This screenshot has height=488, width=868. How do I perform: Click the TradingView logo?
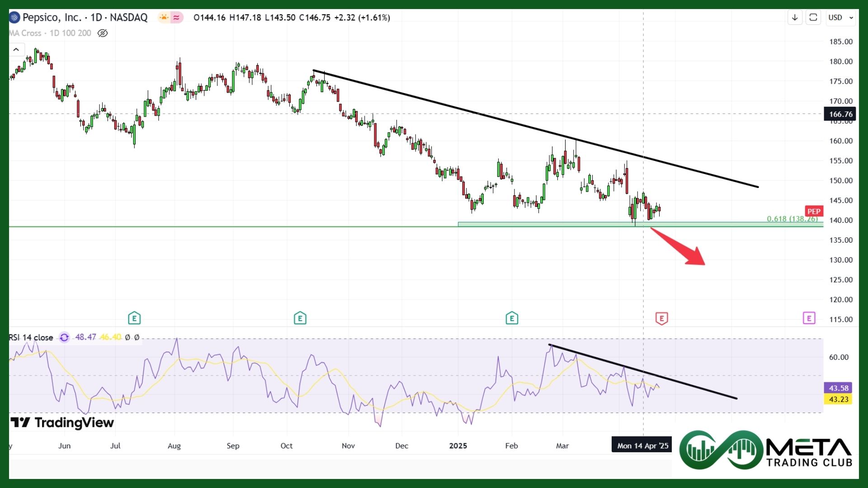click(62, 423)
